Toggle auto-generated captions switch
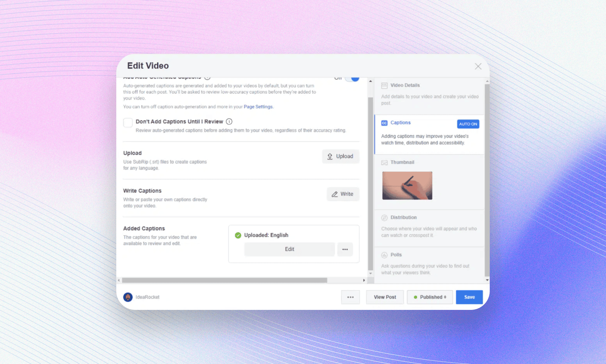The height and width of the screenshot is (364, 606). 353,79
